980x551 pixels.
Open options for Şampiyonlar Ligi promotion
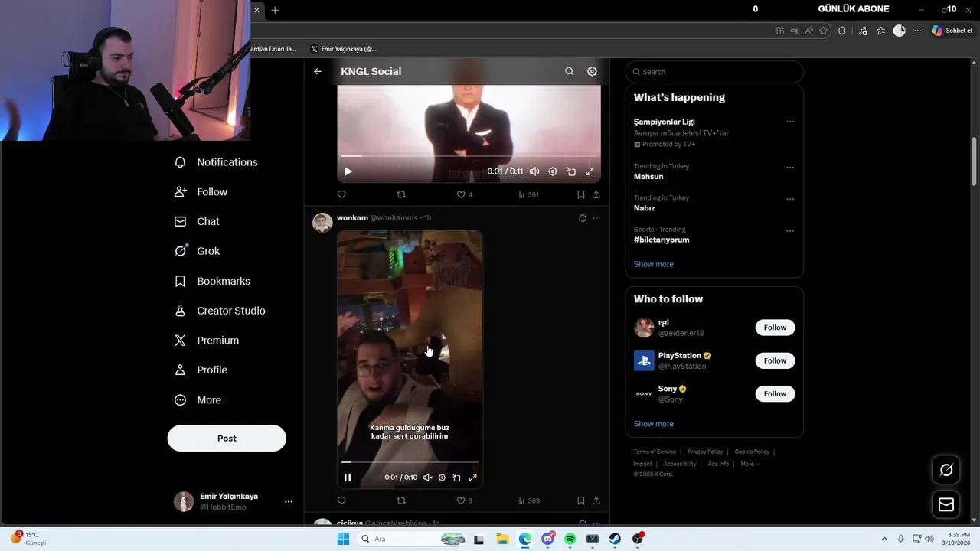790,122
